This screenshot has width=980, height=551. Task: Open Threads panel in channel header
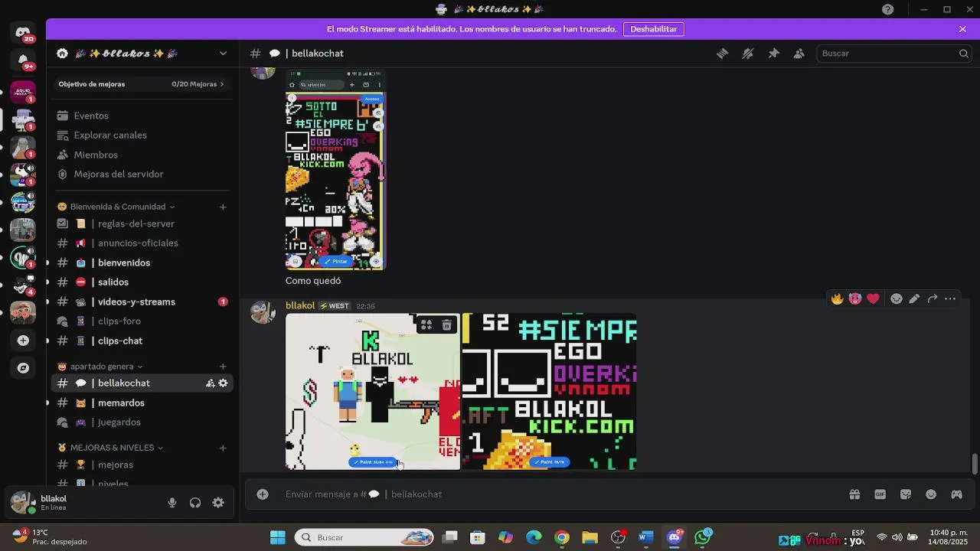(722, 54)
